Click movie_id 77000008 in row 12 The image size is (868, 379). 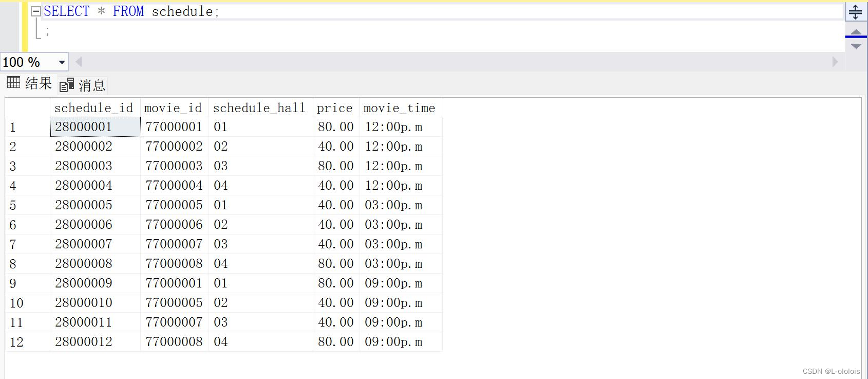[175, 342]
